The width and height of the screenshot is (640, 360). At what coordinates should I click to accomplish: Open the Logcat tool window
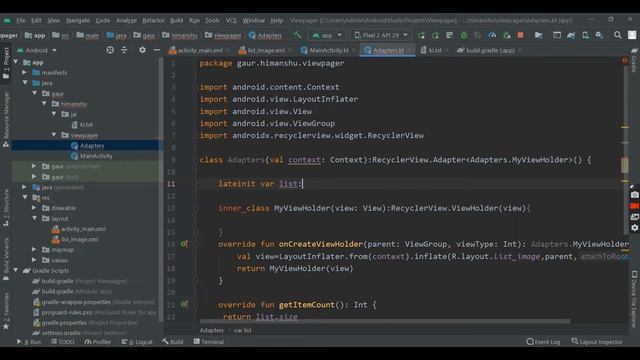[x=137, y=342]
